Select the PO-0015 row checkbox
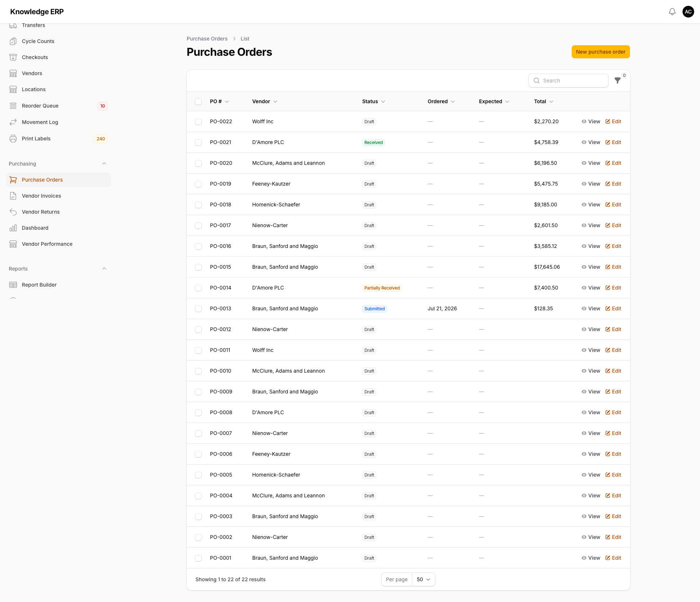Viewport: 700px width, 602px height. [x=198, y=267]
